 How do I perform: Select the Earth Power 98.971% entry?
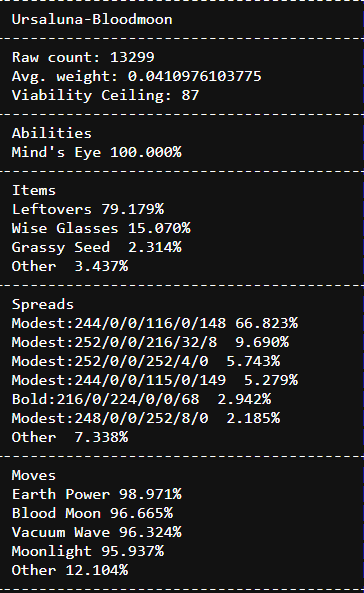pyautogui.click(x=96, y=494)
